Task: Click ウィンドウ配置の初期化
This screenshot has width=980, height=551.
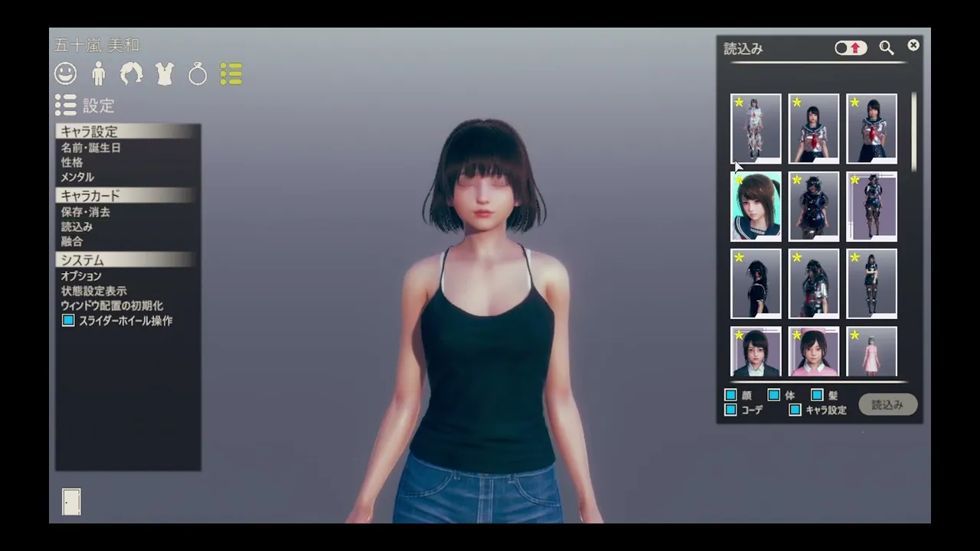Action: click(112, 305)
